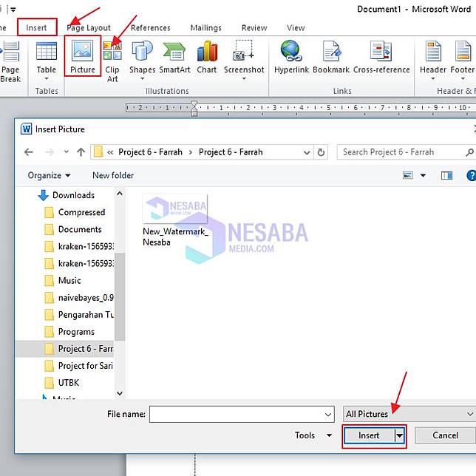This screenshot has height=476, width=476.
Task: Open the Project for Sari folder
Action: click(79, 365)
